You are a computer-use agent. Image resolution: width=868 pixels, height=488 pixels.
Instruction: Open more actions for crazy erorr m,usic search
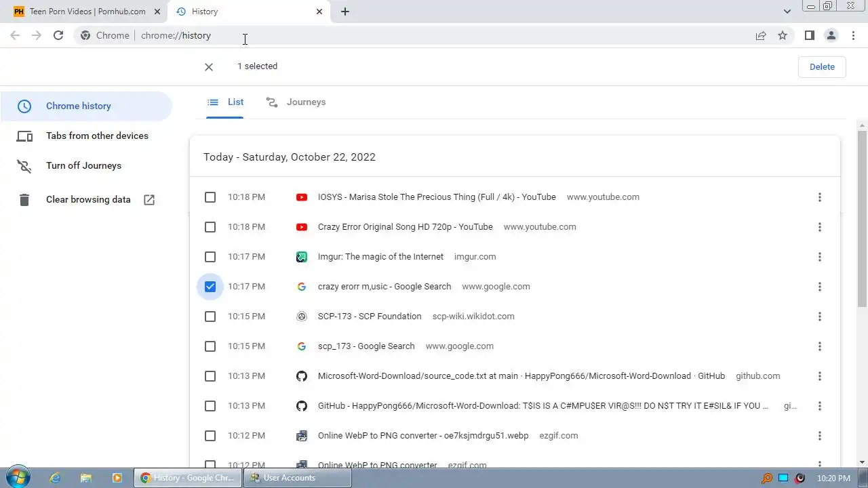pos(819,287)
